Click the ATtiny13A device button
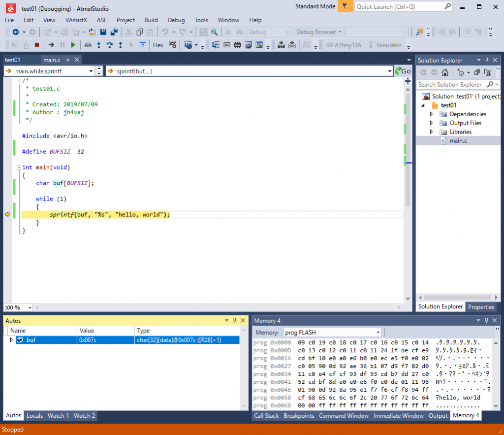Screen dimensions: 504x435 343,45
